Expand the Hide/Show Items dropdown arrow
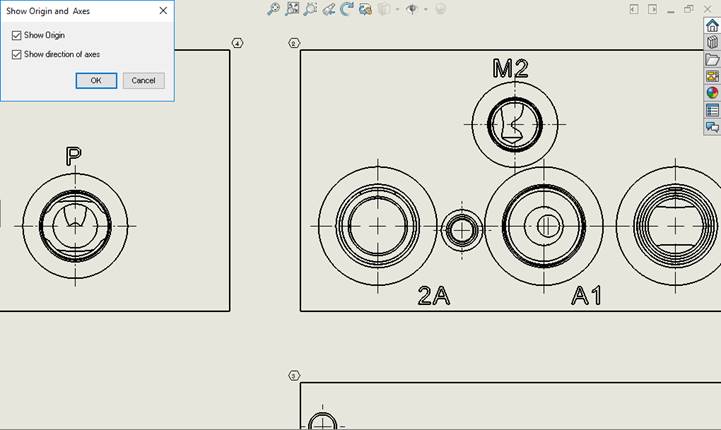 click(x=425, y=9)
